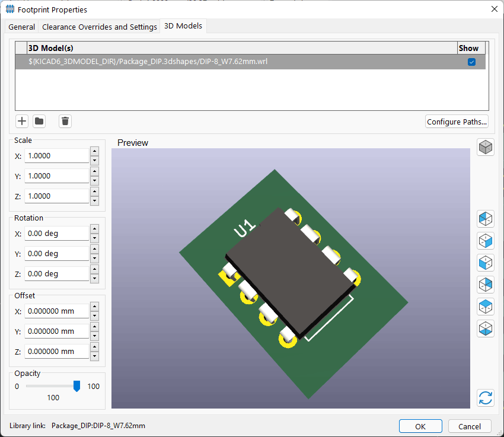504x437 pixels.
Task: Uncheck Show for DIP-8 model
Action: 471,62
